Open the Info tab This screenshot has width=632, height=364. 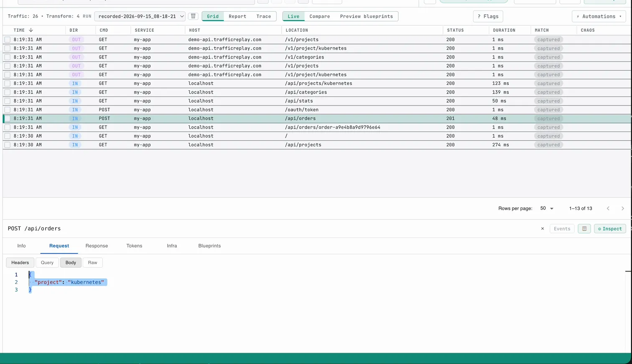[x=21, y=246]
